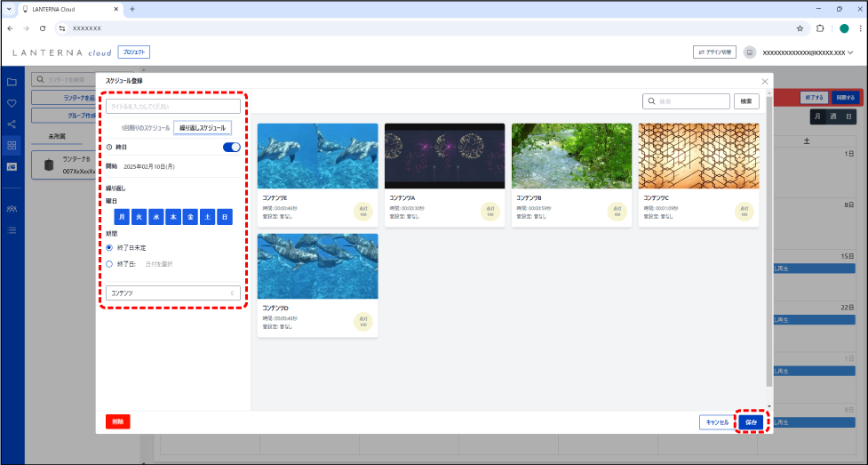Image resolution: width=868 pixels, height=465 pixels.
Task: Open the heart favorites icon in sidebar
Action: [x=12, y=103]
